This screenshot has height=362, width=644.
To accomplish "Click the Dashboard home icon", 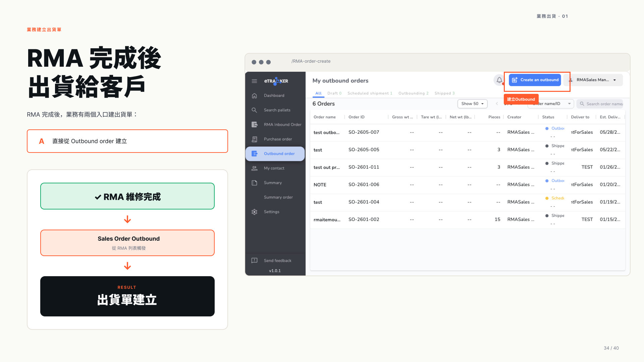I will tap(254, 96).
